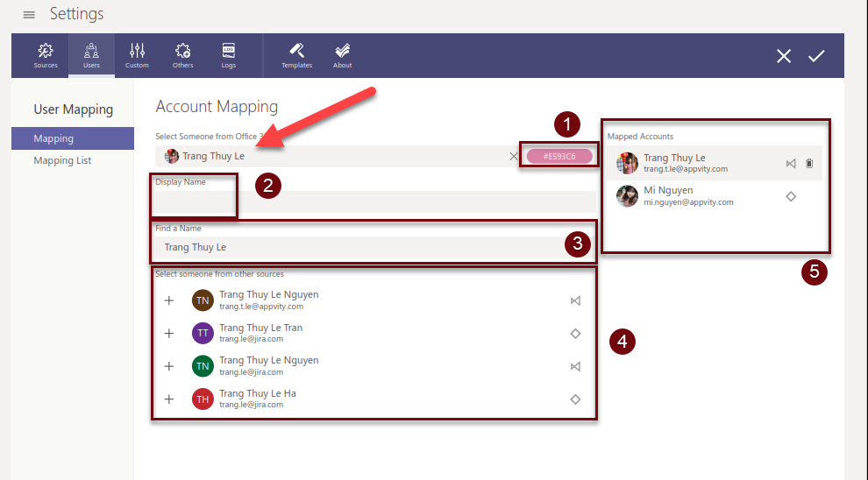Open the About tab
The width and height of the screenshot is (868, 480).
343,55
